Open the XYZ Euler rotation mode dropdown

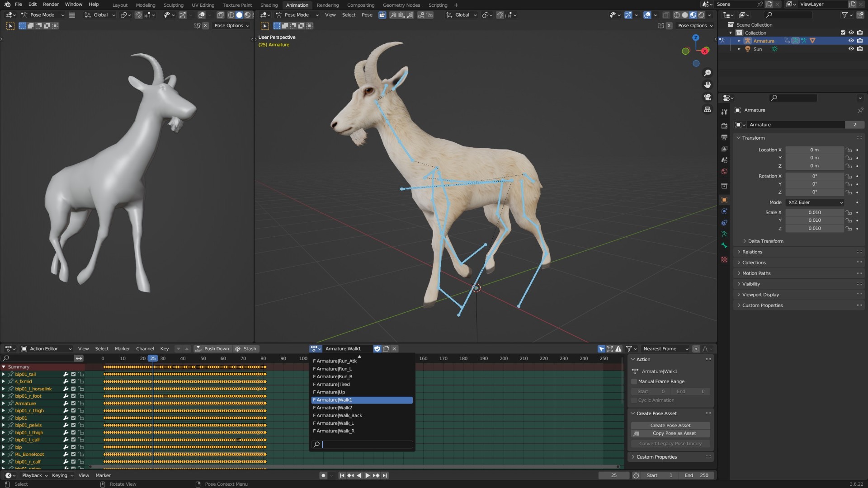click(x=815, y=202)
